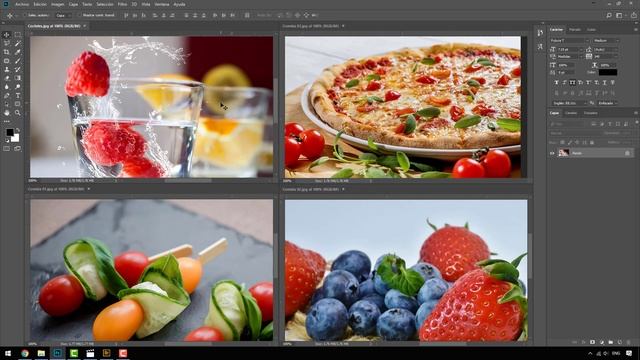Select the Quick Selection wand tool

[18, 43]
